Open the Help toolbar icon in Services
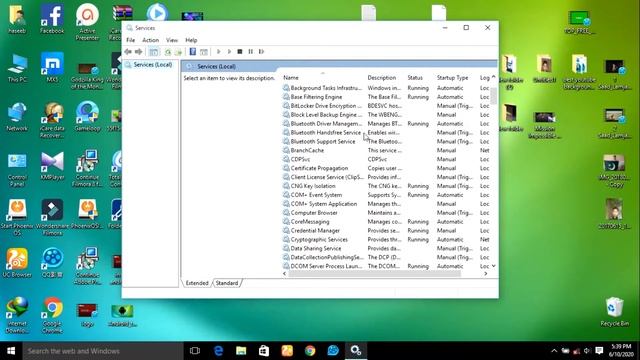 tap(193, 52)
